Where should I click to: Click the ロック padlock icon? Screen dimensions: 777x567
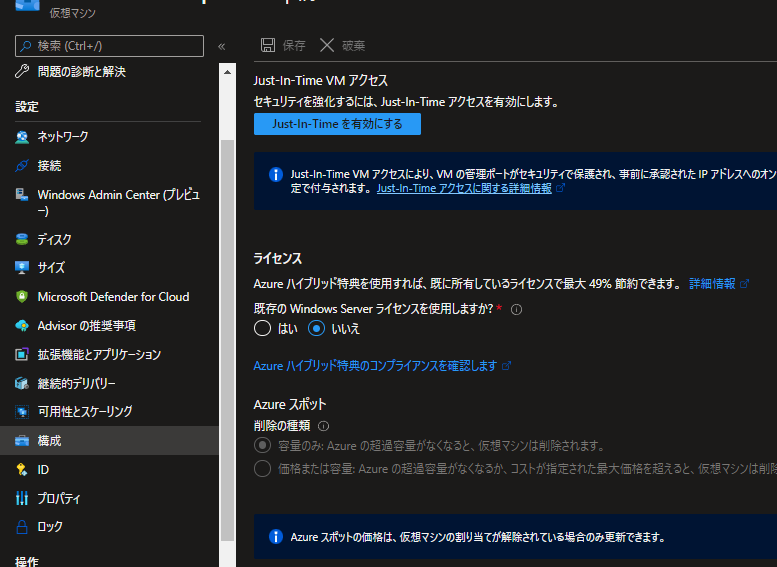[x=22, y=526]
